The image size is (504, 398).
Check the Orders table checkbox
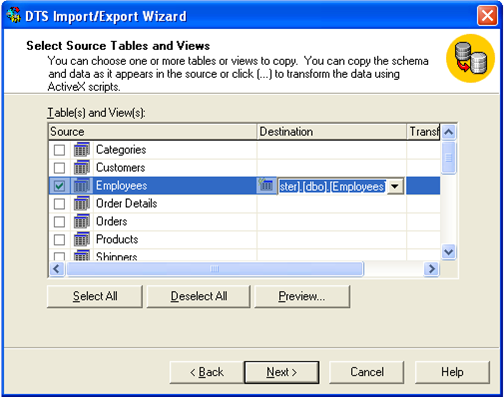pyautogui.click(x=59, y=222)
